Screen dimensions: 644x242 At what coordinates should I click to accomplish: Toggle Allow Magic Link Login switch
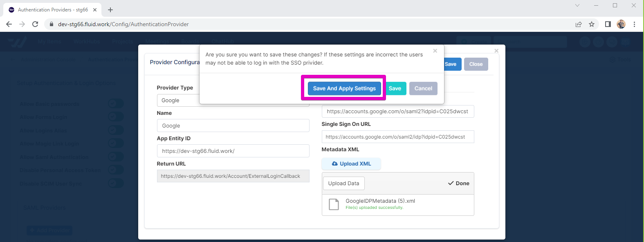point(115,143)
